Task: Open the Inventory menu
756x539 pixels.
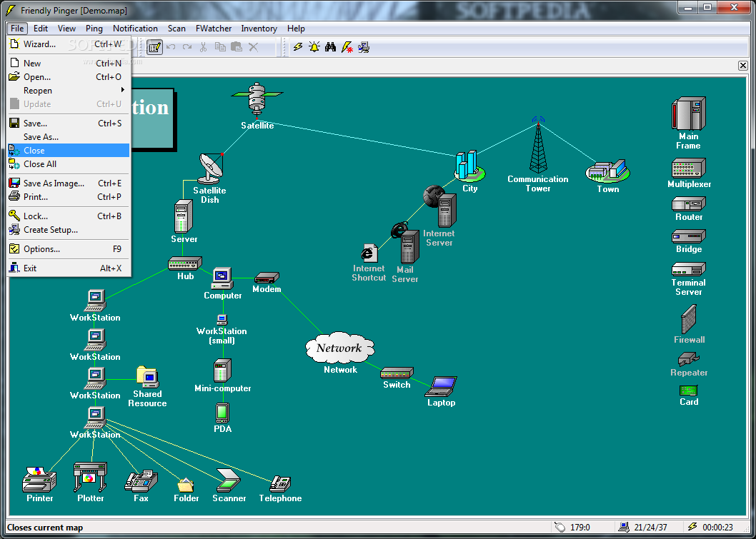Action: coord(259,29)
